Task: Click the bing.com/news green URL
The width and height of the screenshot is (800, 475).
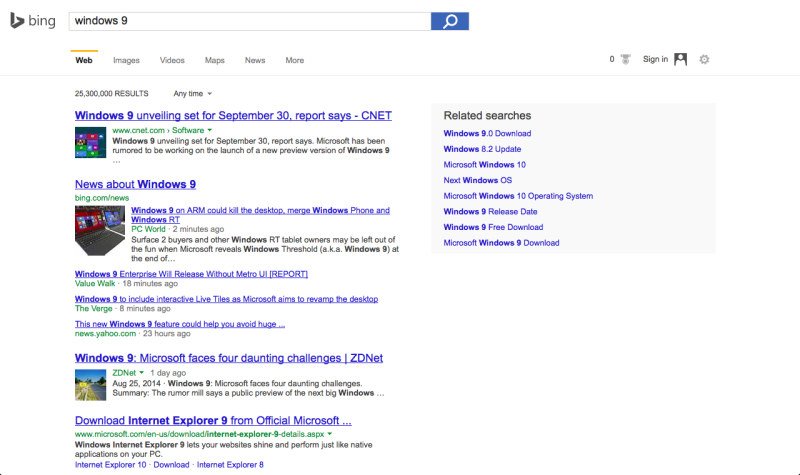Action: click(x=102, y=198)
